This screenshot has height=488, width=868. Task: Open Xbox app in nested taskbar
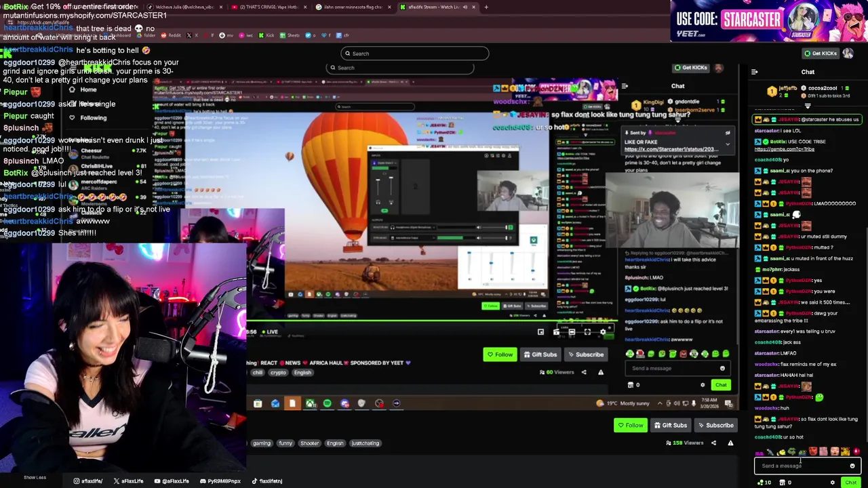(x=310, y=404)
